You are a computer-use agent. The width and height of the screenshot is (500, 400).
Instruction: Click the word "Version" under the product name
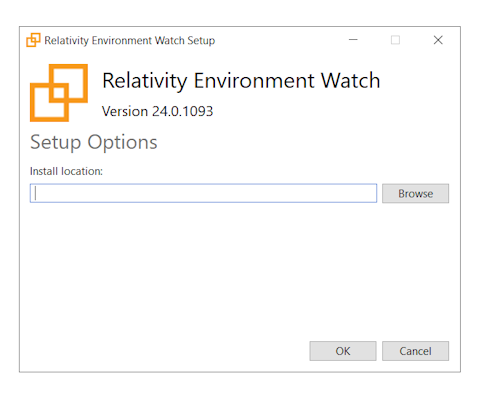(x=125, y=111)
